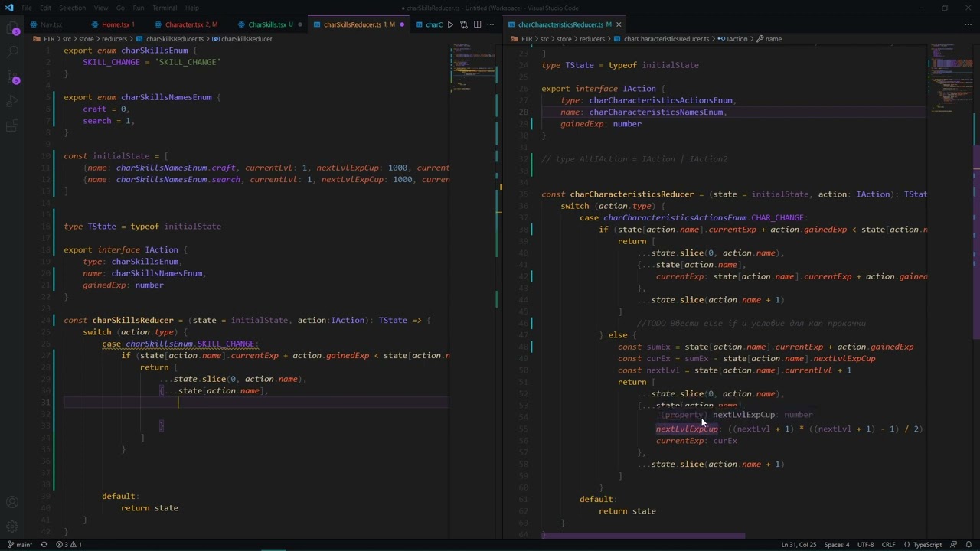Open the main branch picker in status bar
Screen dimensions: 980x551
[21, 545]
